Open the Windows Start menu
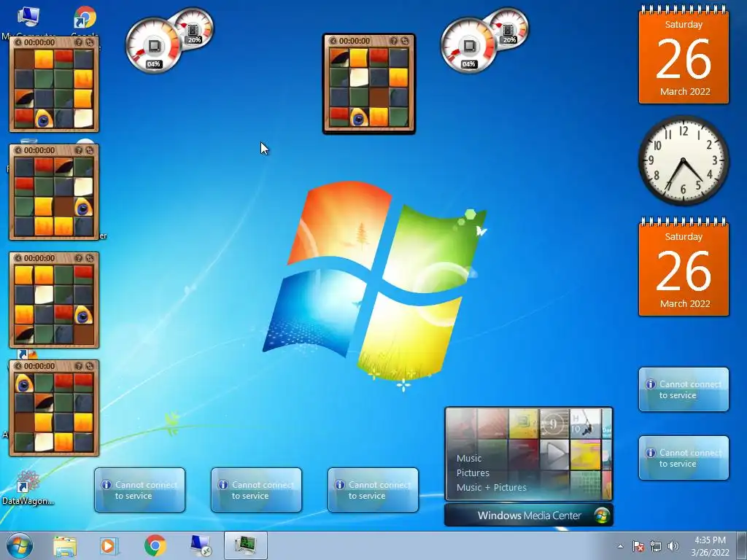Screen dimensions: 747x560 click(20, 545)
